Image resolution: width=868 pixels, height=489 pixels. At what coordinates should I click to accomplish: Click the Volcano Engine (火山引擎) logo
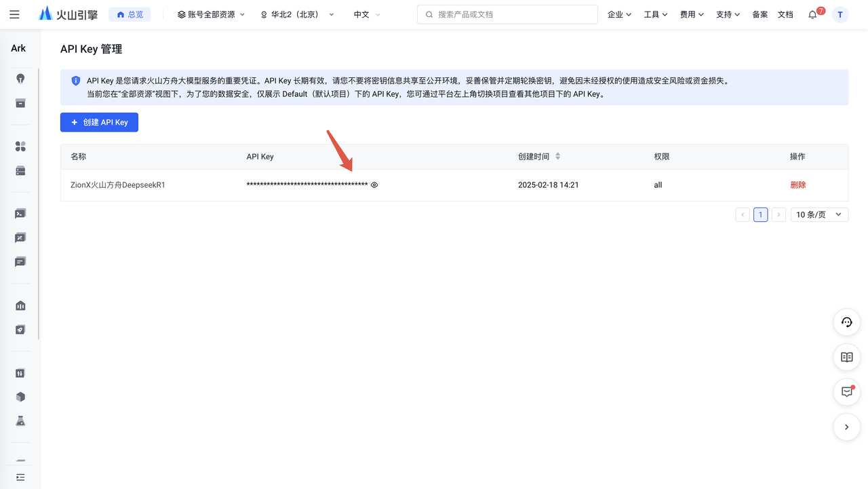point(68,14)
